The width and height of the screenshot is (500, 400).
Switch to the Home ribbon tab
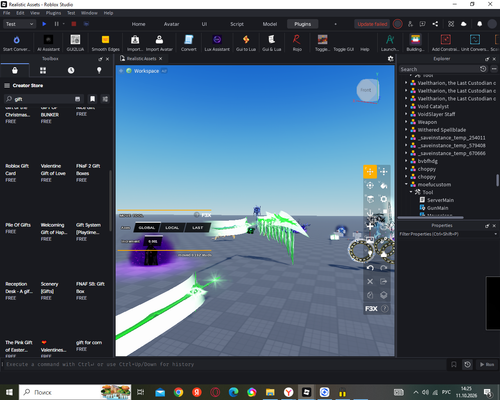pyautogui.click(x=138, y=24)
